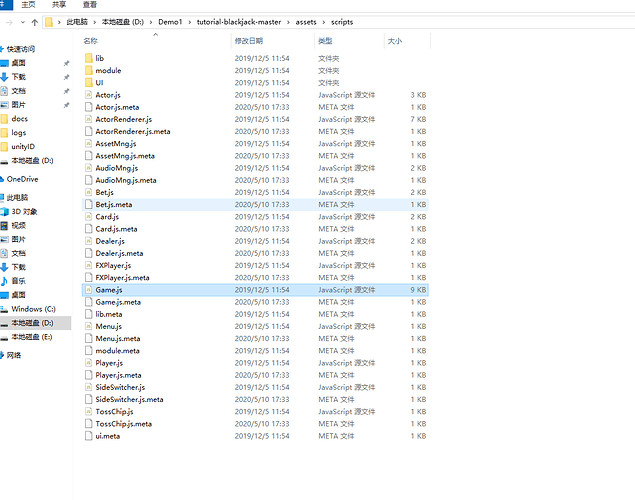The width and height of the screenshot is (635, 500).
Task: Sort by 修改日期 column header
Action: [249, 41]
